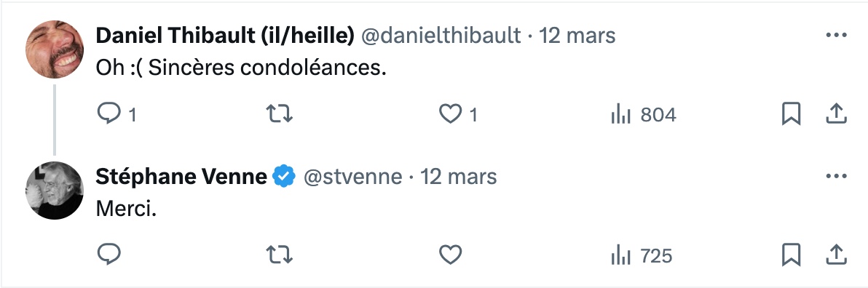Retweet Daniel Thibault's tweet

280,114
